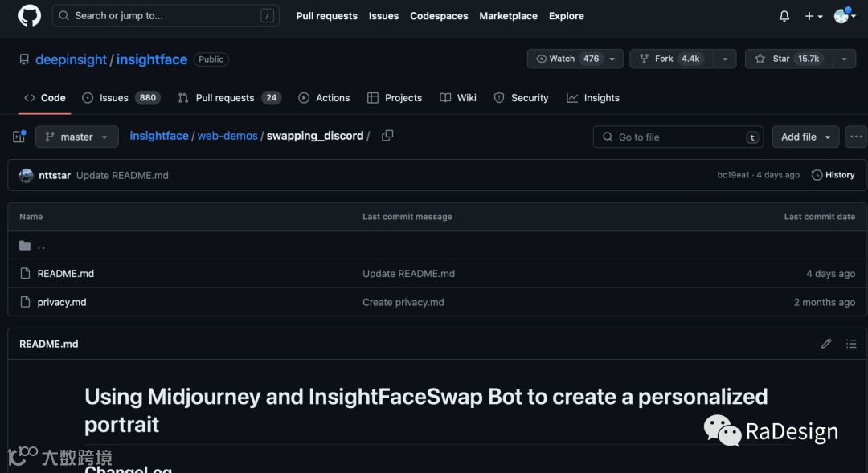Open the notifications bell
Screen dimensions: 868x473
784,16
